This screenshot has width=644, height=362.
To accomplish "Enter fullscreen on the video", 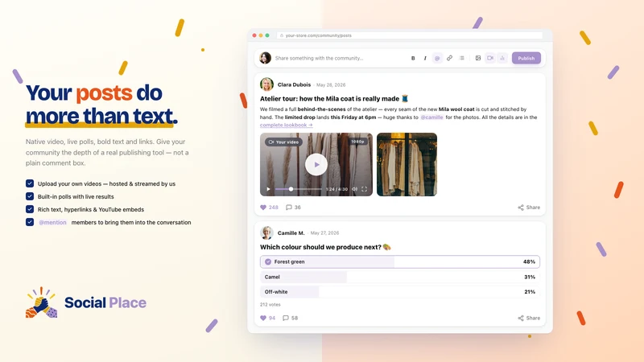I will point(365,189).
